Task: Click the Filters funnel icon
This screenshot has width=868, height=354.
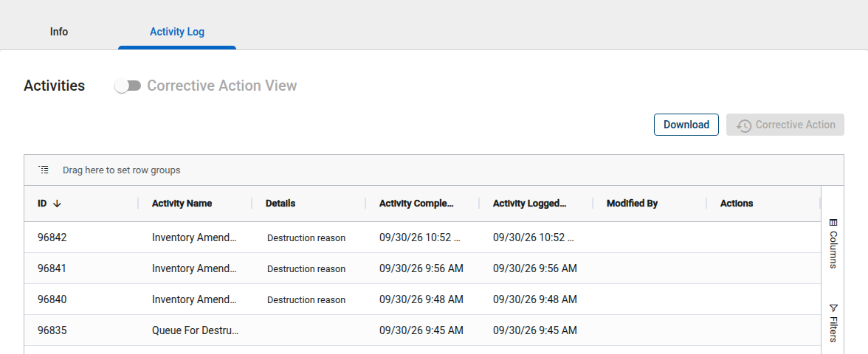Action: (834, 308)
